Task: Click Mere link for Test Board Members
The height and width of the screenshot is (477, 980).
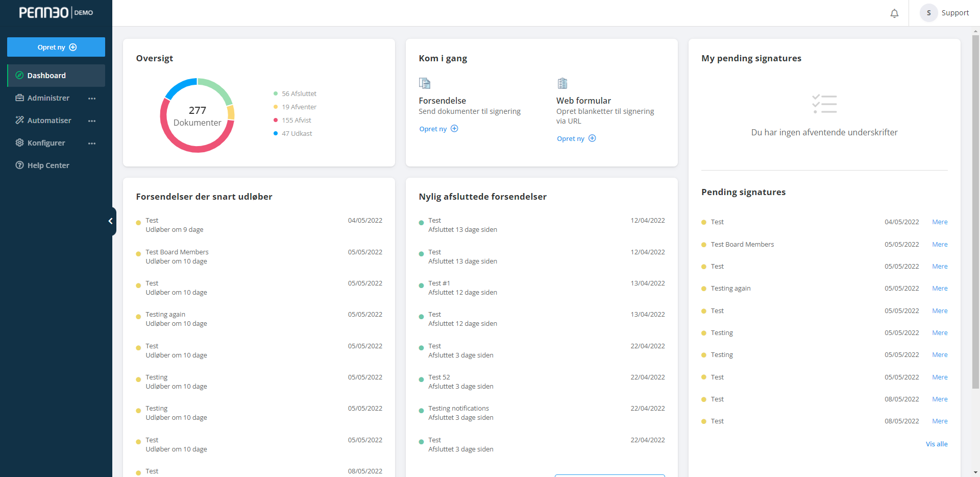Action: 940,244
